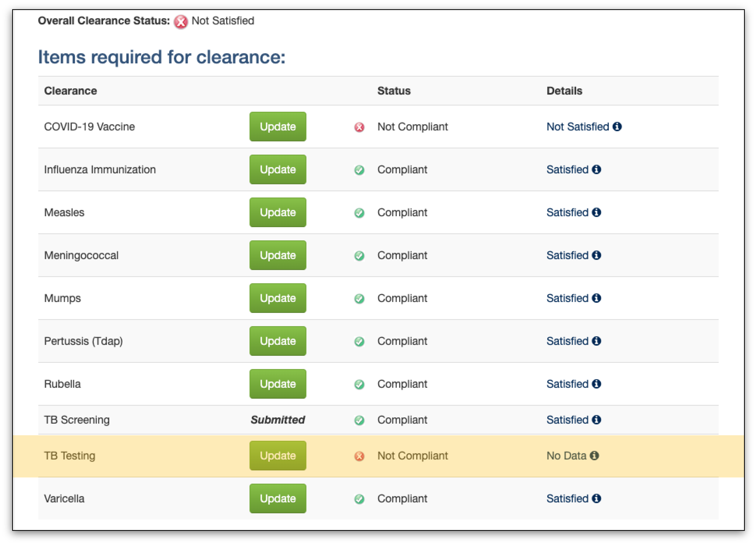
Task: Update the COVID-19 Vaccine record
Action: [x=278, y=126]
